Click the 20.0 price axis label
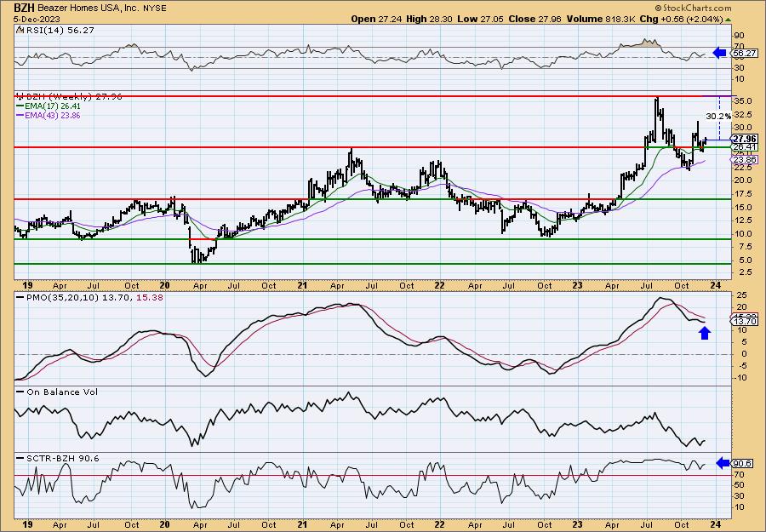Viewport: 766px width, 532px height. click(742, 180)
